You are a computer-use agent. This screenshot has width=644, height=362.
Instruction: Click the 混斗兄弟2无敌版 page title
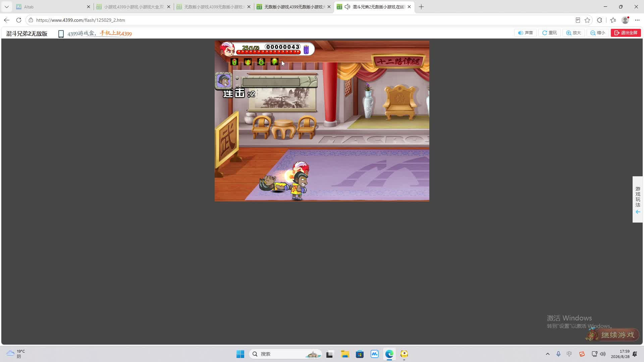(27, 34)
